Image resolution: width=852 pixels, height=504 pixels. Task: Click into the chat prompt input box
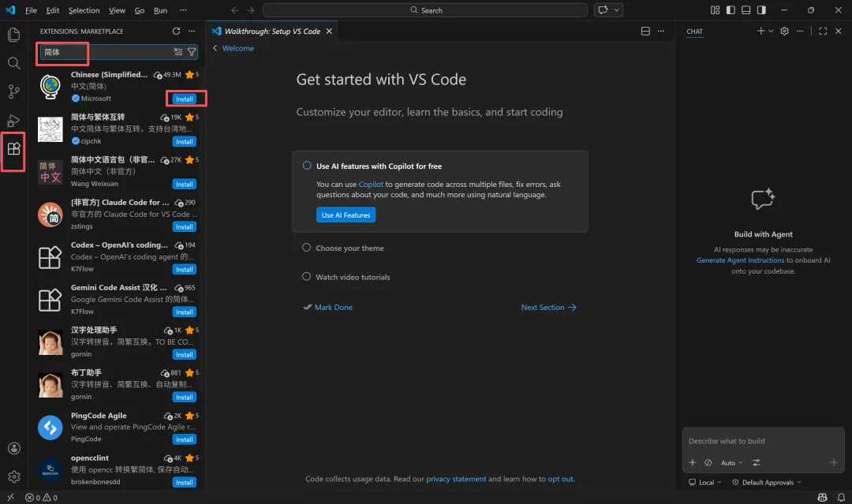point(762,441)
